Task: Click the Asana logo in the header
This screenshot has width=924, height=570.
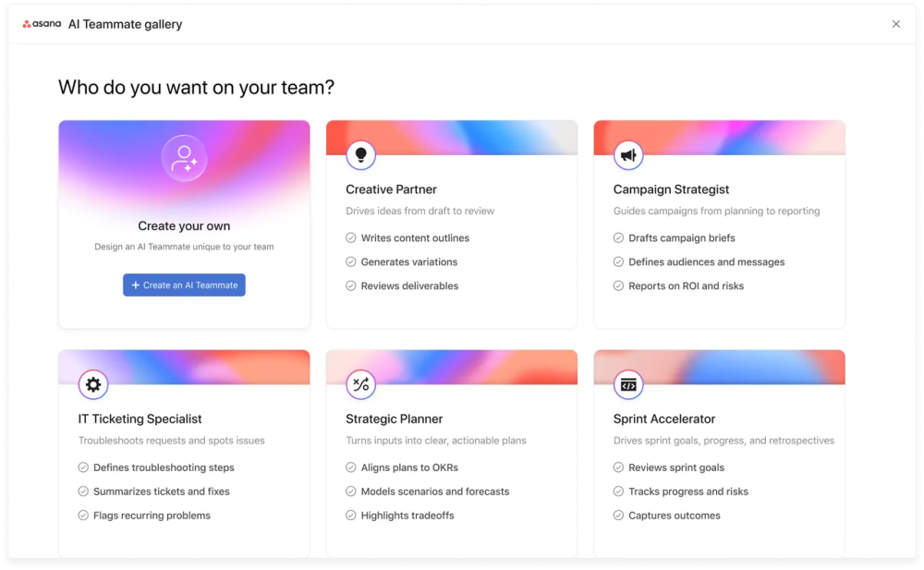Action: pyautogui.click(x=42, y=24)
